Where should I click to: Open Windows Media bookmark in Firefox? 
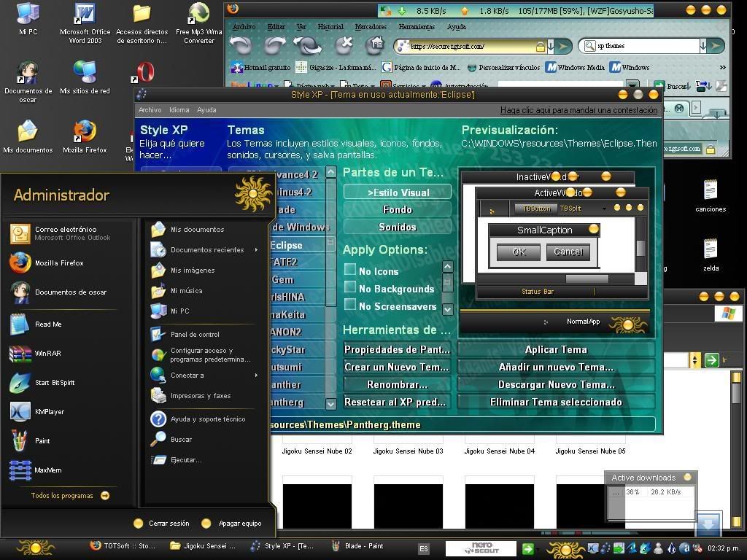tap(576, 68)
